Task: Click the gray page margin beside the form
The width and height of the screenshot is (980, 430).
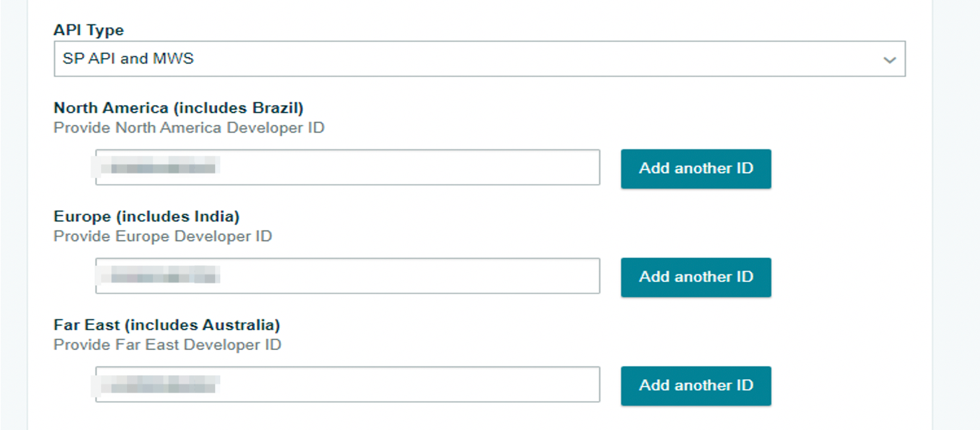Action: pos(956,215)
